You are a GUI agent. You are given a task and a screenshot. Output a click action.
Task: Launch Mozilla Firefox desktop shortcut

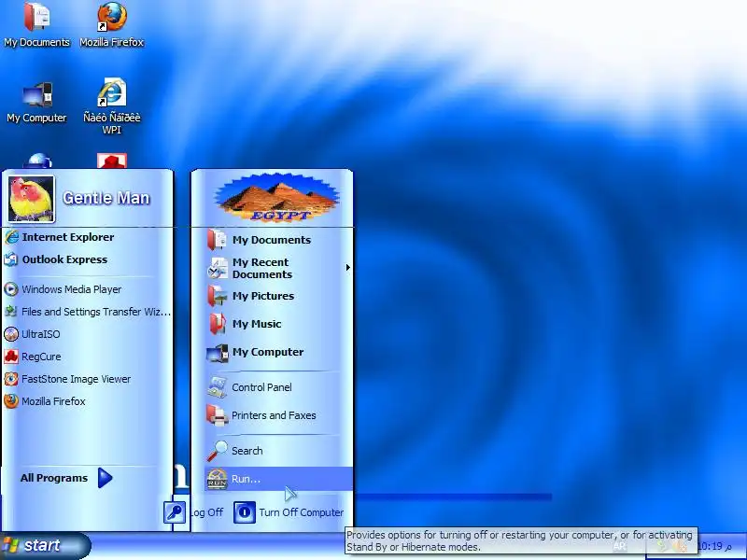point(111,25)
